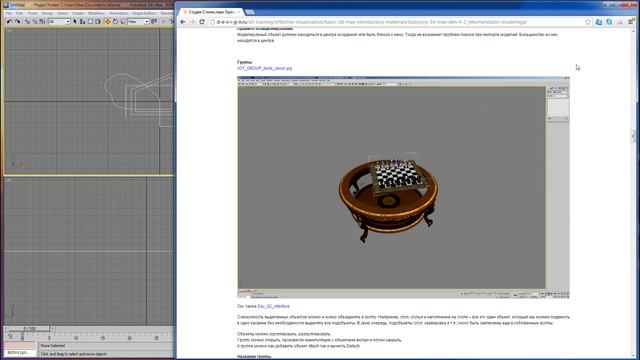Screen dimensions: 640x360
Task: Open the File menu in 3ds Max
Action: tap(9, 13)
